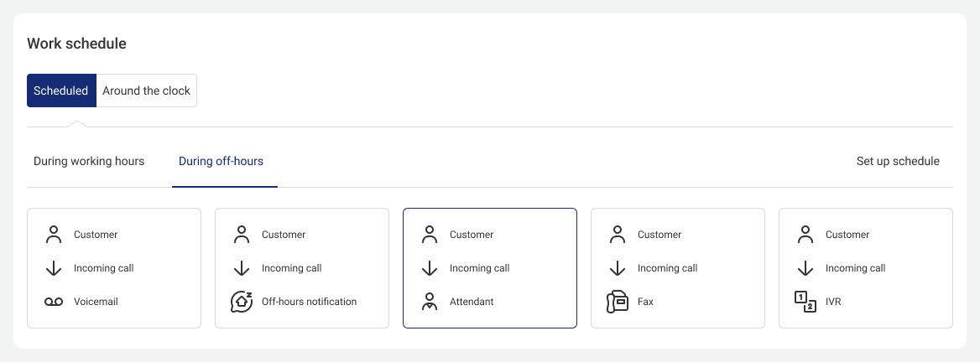
Task: Switch to Around the clock mode
Action: [x=147, y=90]
